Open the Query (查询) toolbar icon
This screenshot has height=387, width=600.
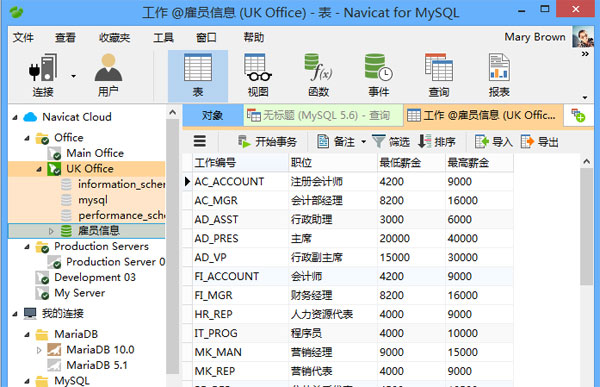pos(439,75)
